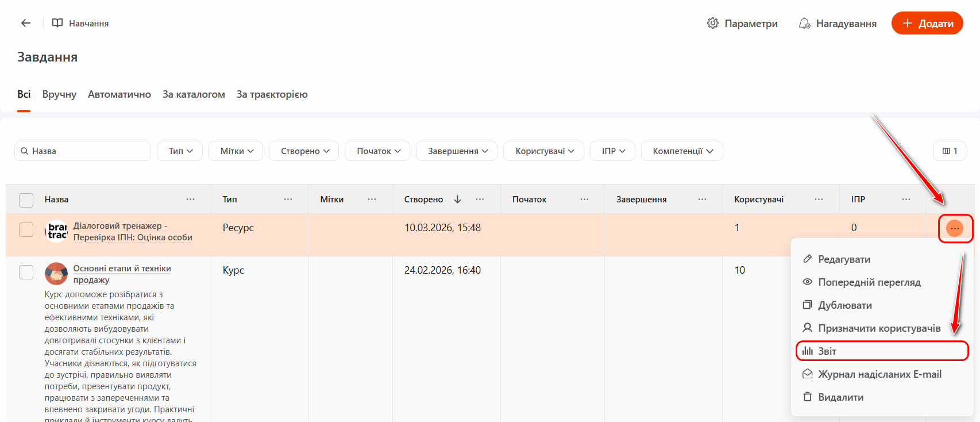
Task: Open three-dot options in Назва column header
Action: tap(190, 200)
